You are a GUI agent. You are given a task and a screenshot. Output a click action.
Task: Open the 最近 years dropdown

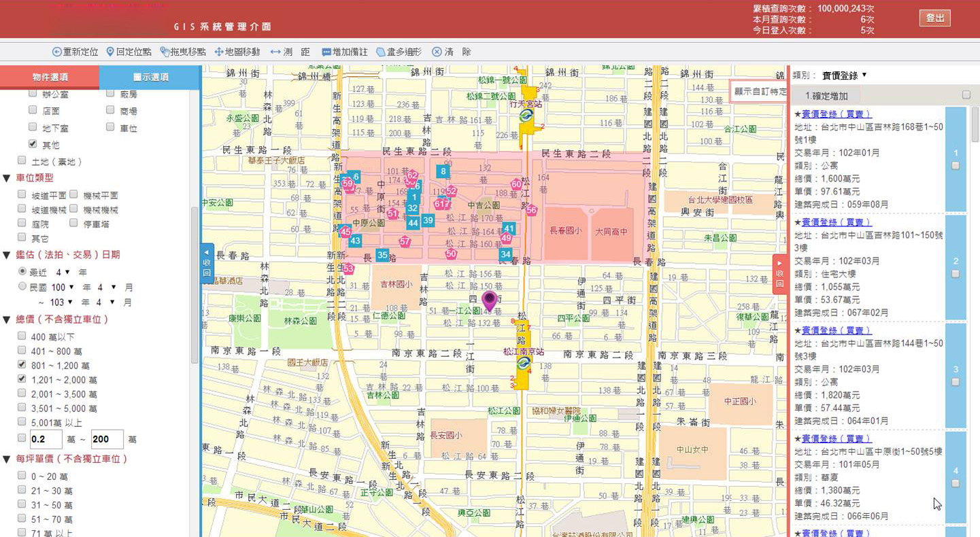point(63,272)
